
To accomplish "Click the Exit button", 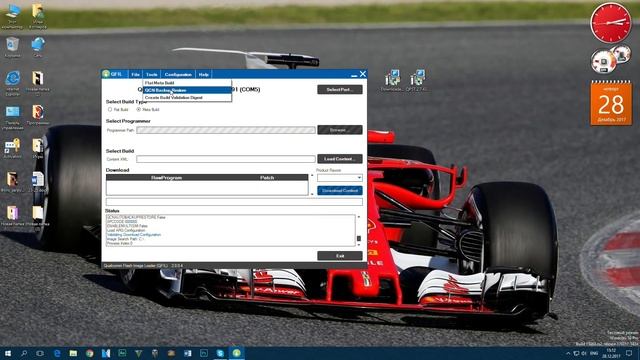I will click(340, 256).
